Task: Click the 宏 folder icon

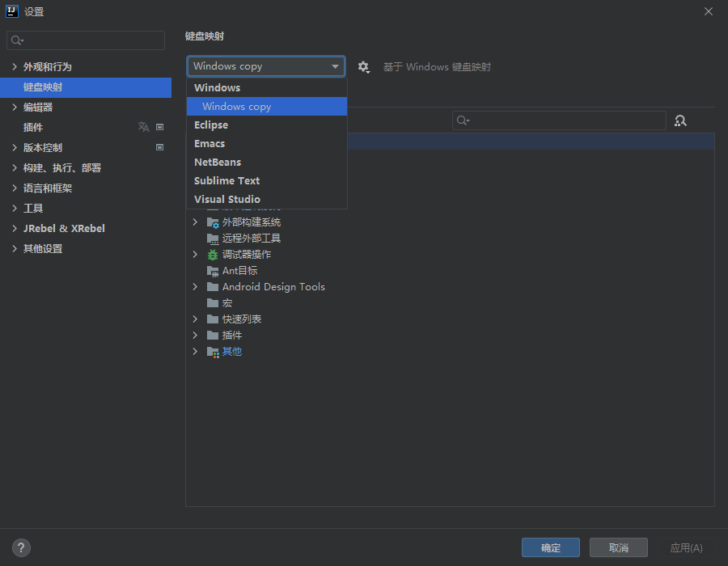Action: [213, 303]
